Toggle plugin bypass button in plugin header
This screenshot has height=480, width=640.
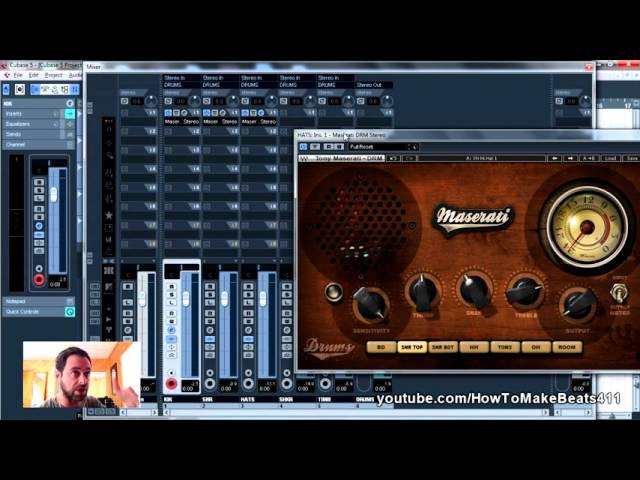(x=315, y=147)
